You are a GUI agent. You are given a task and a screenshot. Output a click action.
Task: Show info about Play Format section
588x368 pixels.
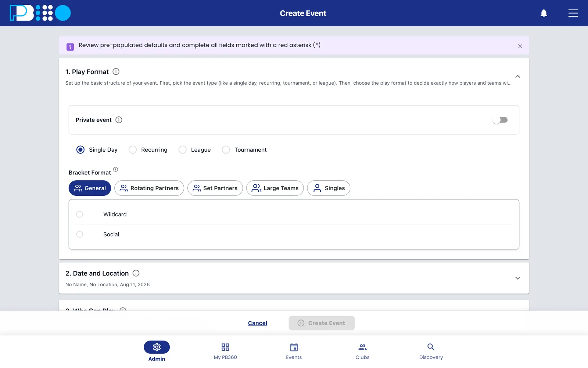(x=116, y=71)
